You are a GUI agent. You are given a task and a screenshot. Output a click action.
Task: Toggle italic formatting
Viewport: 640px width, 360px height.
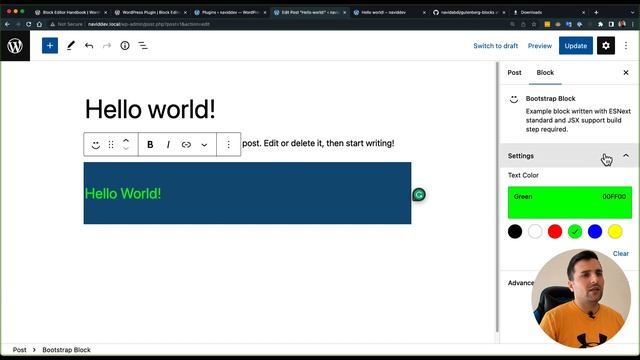point(168,144)
